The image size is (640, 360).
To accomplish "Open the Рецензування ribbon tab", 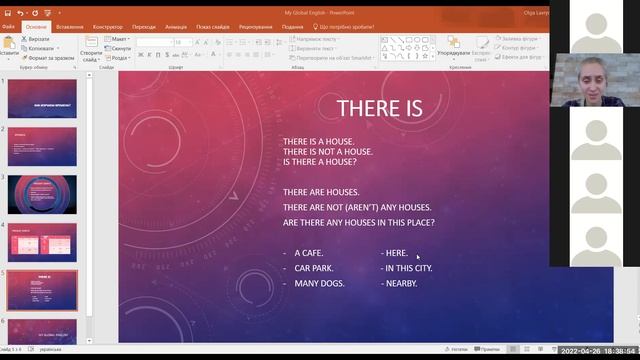I will coord(256,27).
